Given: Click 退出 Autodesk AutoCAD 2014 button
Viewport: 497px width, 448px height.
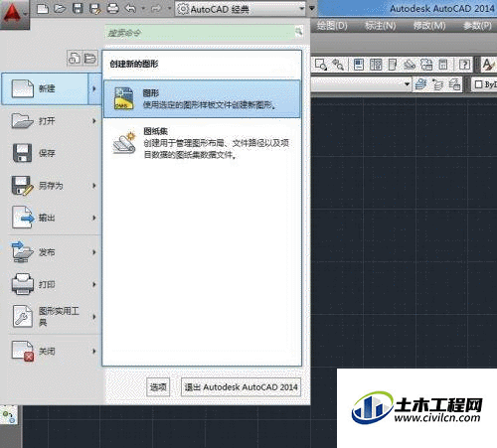Looking at the screenshot, I should 241,387.
